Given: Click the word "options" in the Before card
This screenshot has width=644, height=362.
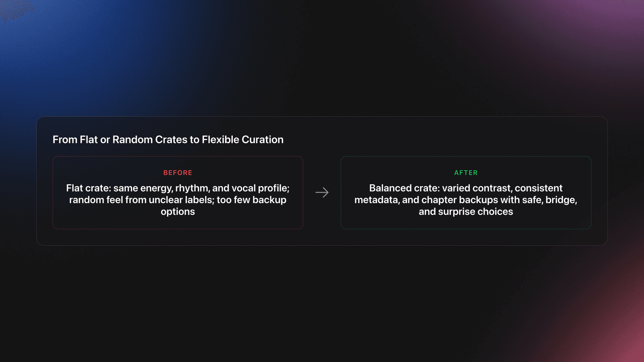Looking at the screenshot, I should coord(178,212).
